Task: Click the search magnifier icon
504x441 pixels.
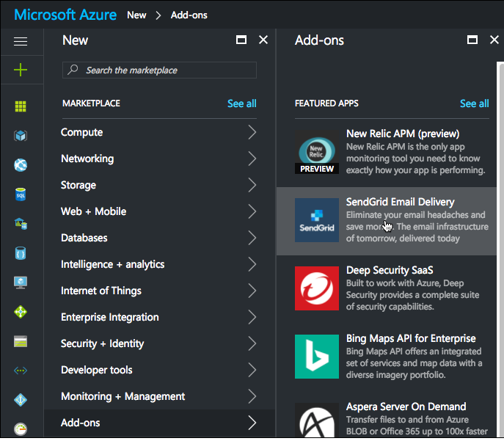Action: pyautogui.click(x=73, y=70)
